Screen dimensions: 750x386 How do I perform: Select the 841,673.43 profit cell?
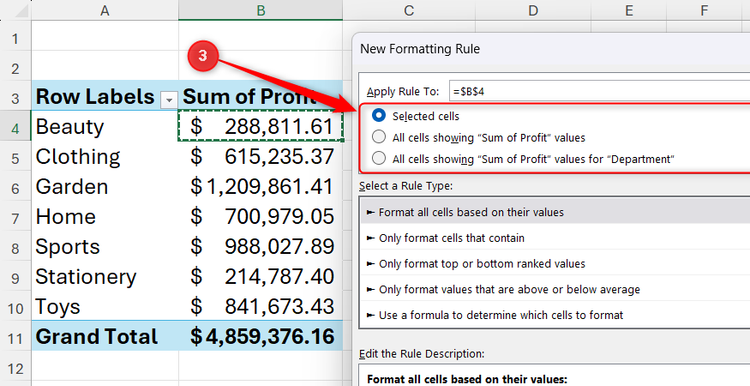[x=261, y=307]
